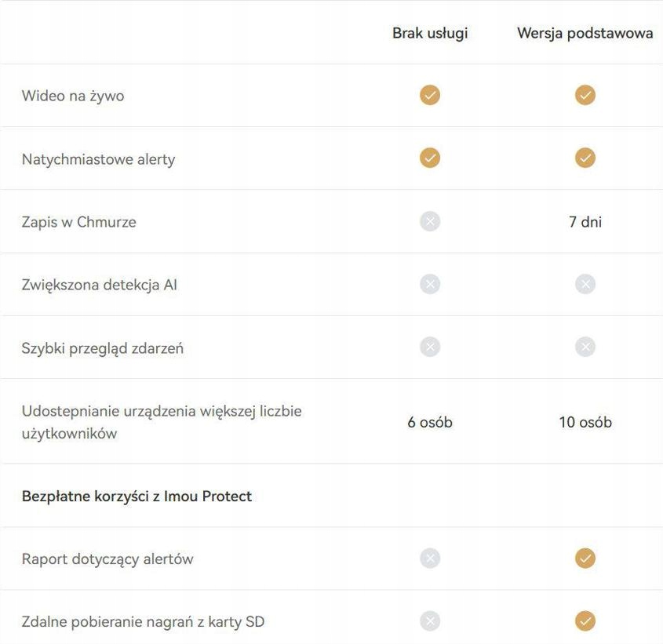Click Szybki przegląd zdarzeń cross under Wersja podstawowa
This screenshot has height=644, width=663.
[x=585, y=347]
